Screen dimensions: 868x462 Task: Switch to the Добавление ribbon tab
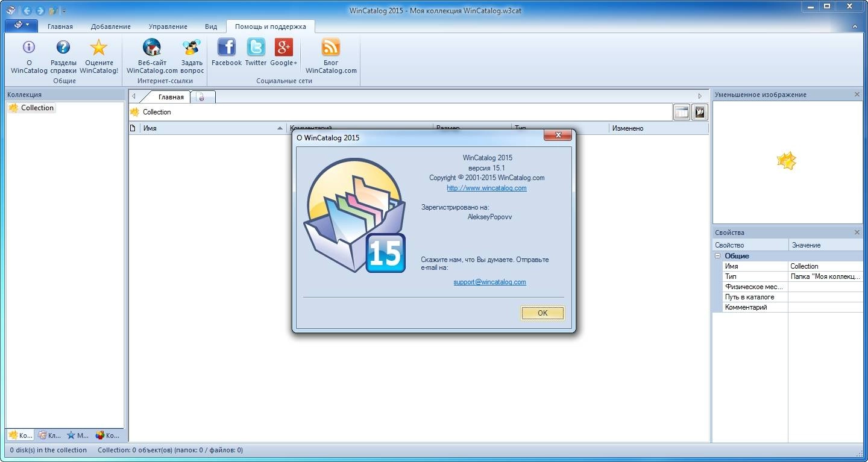111,27
